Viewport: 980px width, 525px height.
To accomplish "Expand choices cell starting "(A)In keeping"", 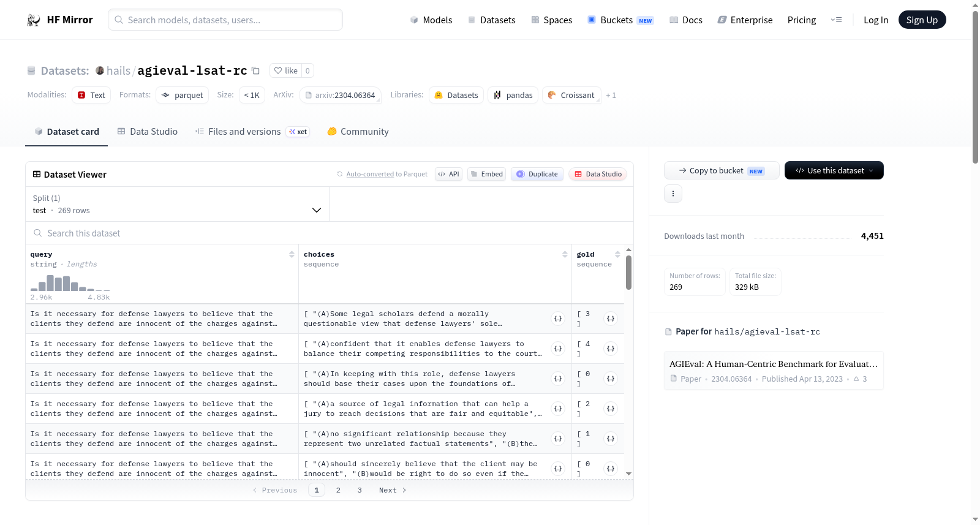I will point(558,379).
